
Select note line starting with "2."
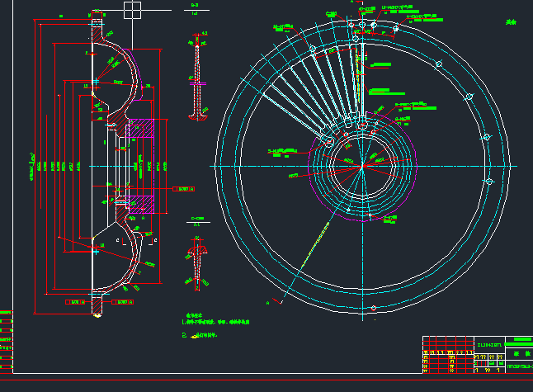click(x=200, y=336)
